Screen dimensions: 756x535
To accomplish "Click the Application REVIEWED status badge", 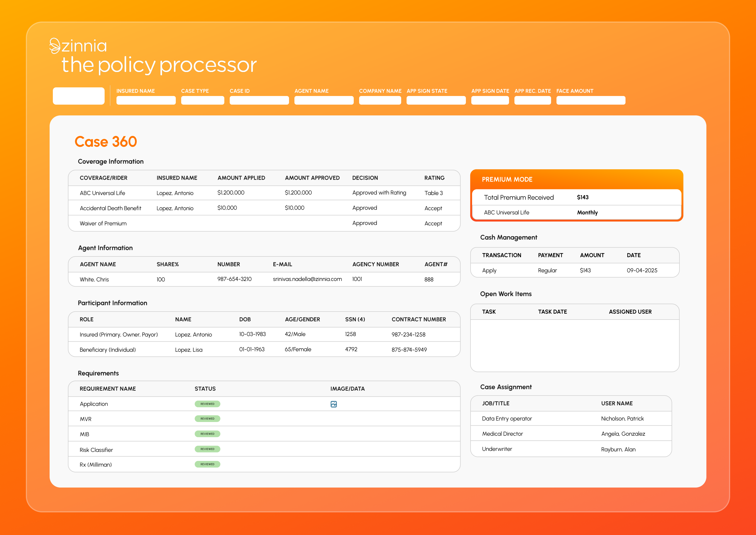I will pyautogui.click(x=207, y=404).
